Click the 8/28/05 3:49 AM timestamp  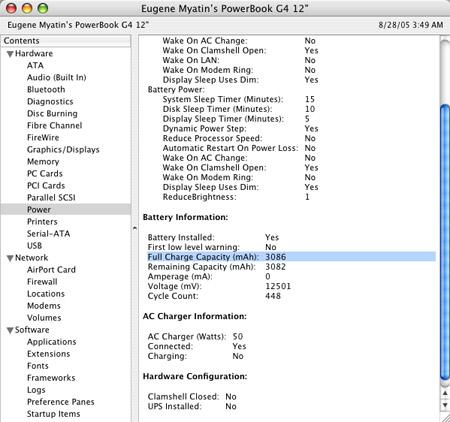[x=411, y=25]
